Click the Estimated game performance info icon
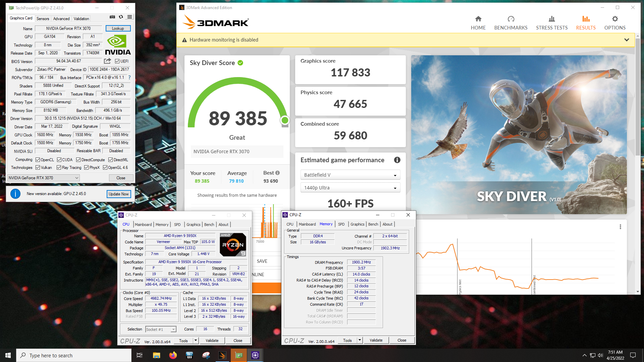 pyautogui.click(x=397, y=160)
